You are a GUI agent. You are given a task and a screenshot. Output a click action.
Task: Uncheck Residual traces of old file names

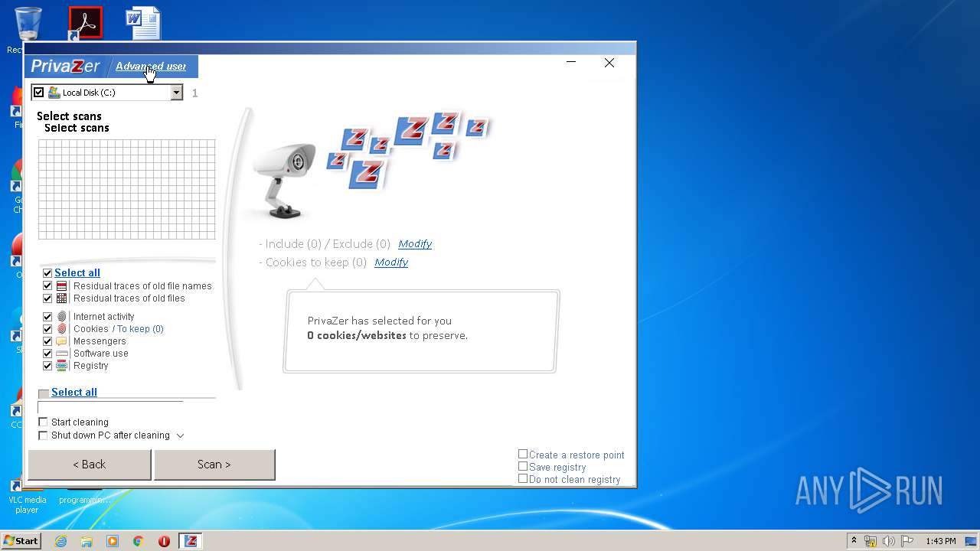tap(47, 286)
